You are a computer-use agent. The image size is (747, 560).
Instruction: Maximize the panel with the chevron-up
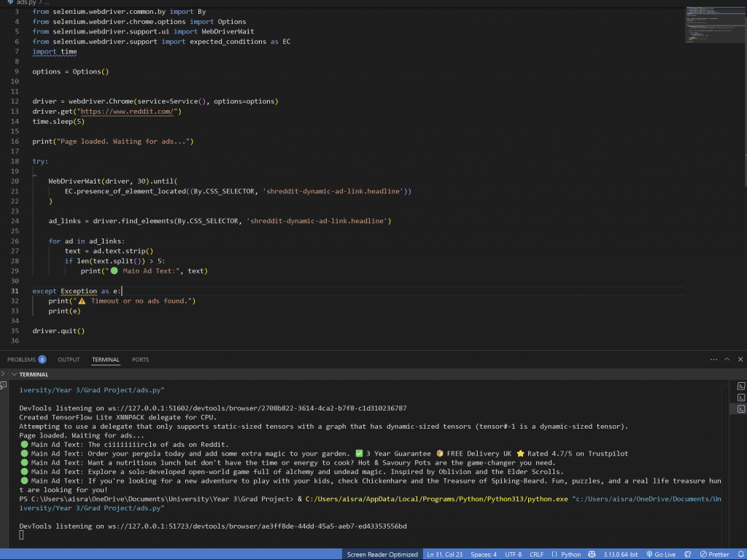pyautogui.click(x=727, y=359)
